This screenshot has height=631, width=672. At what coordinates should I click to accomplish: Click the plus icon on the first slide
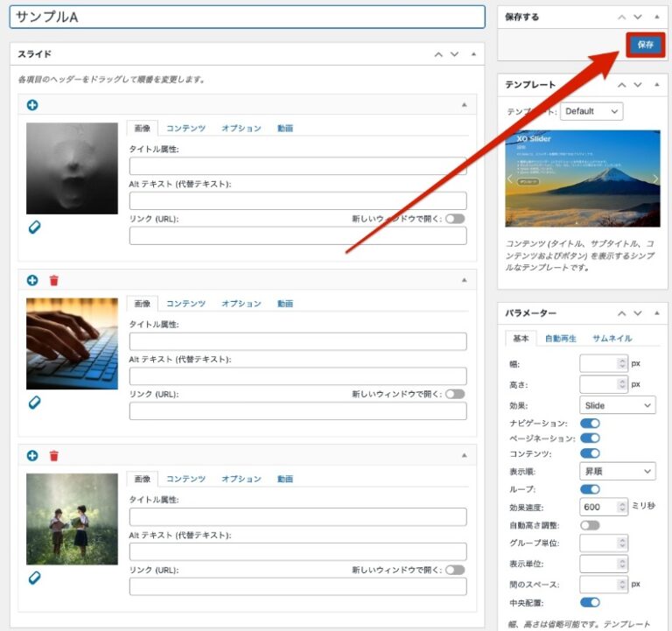point(32,105)
